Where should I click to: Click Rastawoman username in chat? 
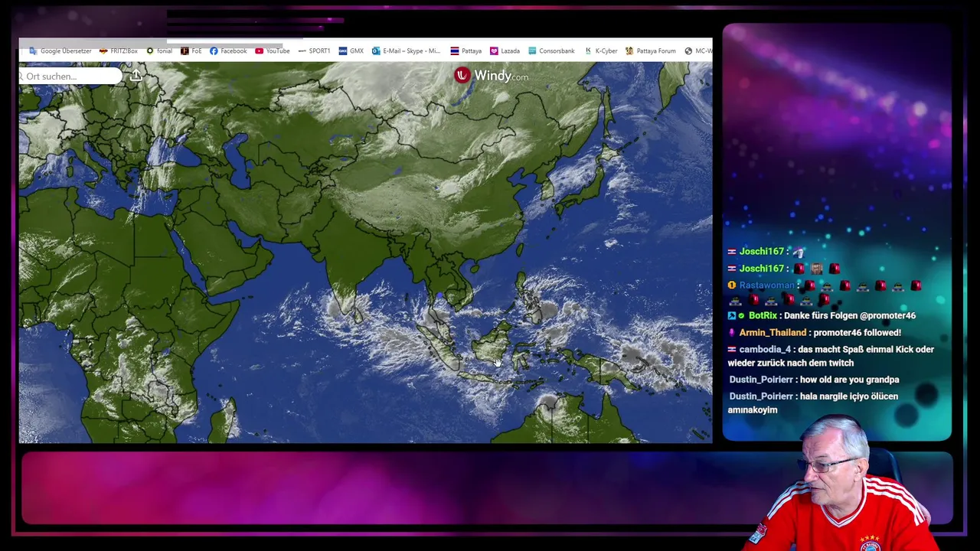coord(766,285)
